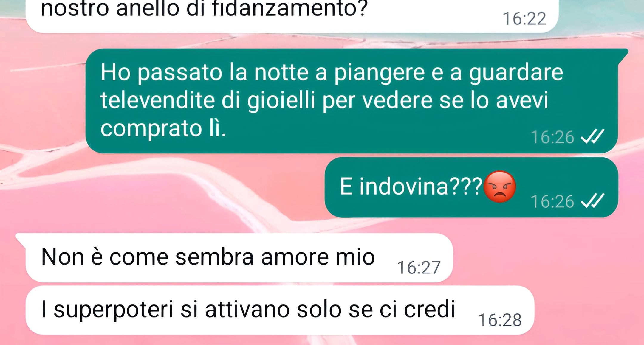Image resolution: width=644 pixels, height=345 pixels.
Task: Select the 'E indovina???' message bubble
Action: pyautogui.click(x=471, y=187)
